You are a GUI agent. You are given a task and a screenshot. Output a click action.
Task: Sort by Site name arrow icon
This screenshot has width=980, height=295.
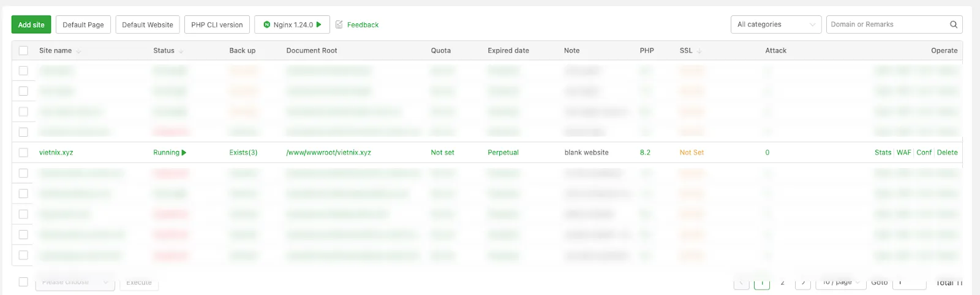pos(79,52)
